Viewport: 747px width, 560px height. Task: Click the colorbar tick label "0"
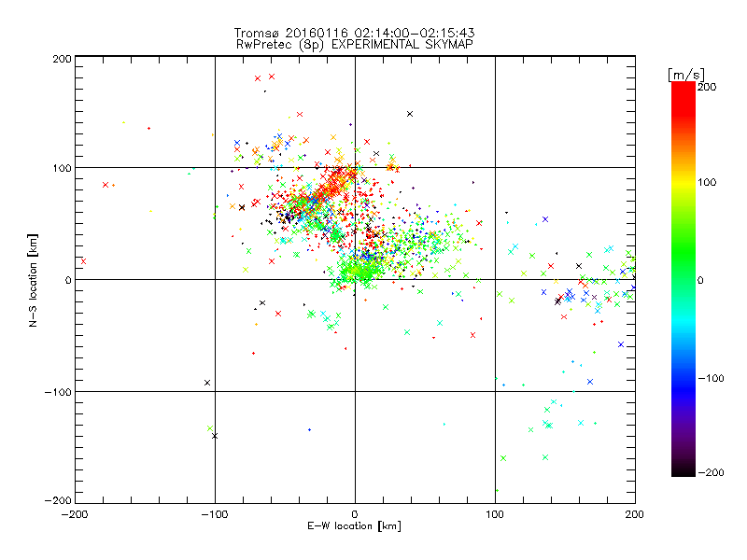(700, 280)
